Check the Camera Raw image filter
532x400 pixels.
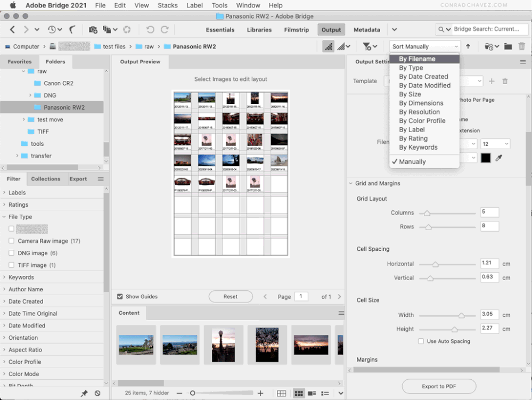pos(12,241)
